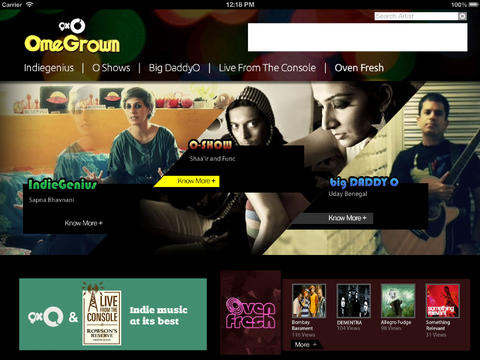Screen dimensions: 480x360
Task: Click the IndieGenius green title graphic
Action: (x=62, y=184)
